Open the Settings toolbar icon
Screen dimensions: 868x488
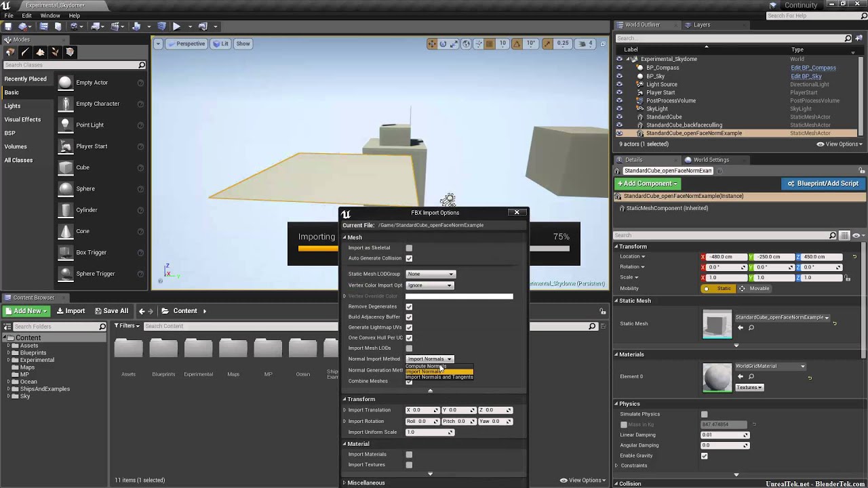(74, 26)
